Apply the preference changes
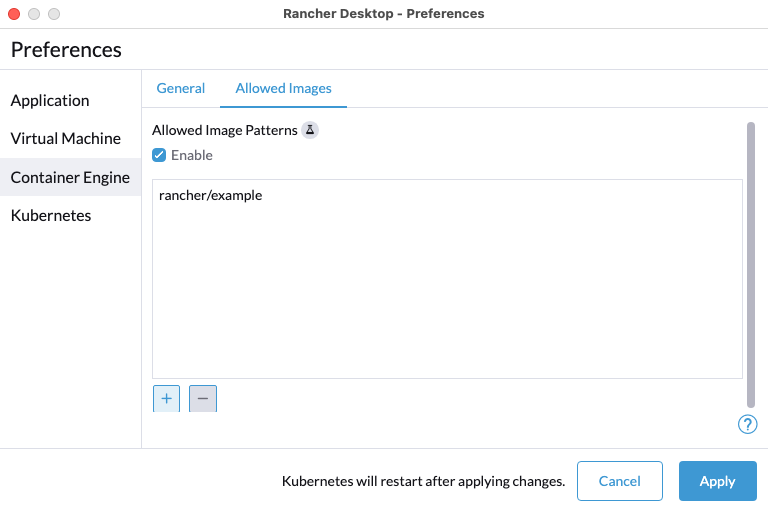 pos(717,481)
